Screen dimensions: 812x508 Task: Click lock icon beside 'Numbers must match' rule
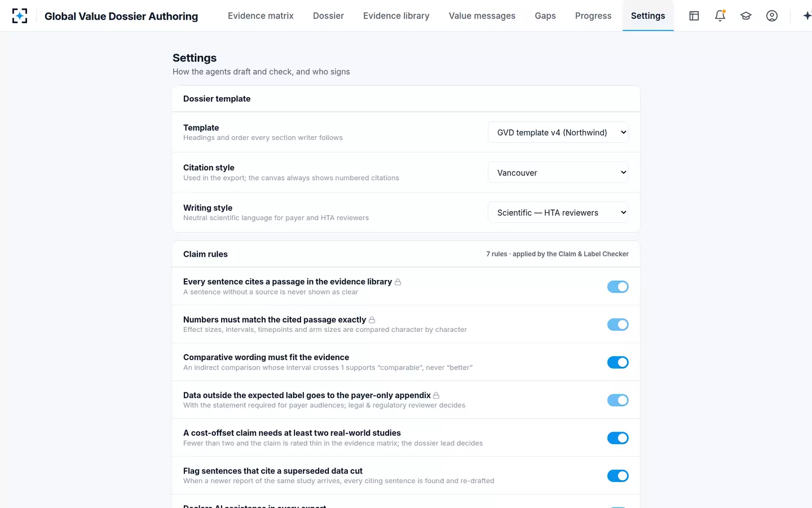[372, 319]
